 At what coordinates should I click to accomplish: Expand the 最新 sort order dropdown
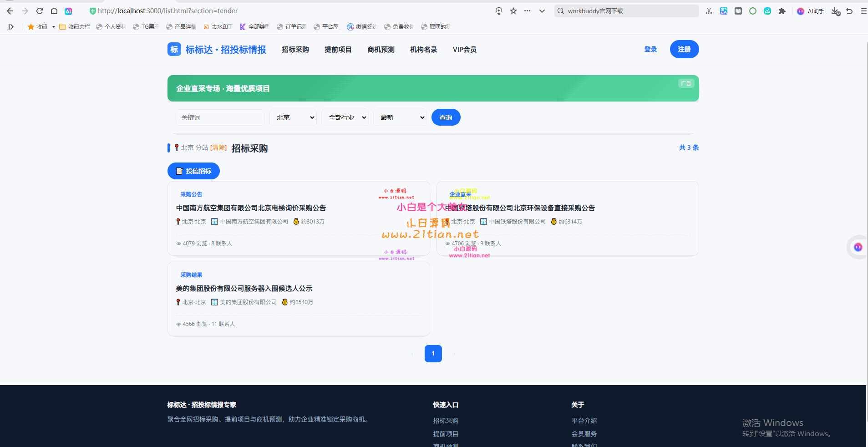pyautogui.click(x=400, y=117)
